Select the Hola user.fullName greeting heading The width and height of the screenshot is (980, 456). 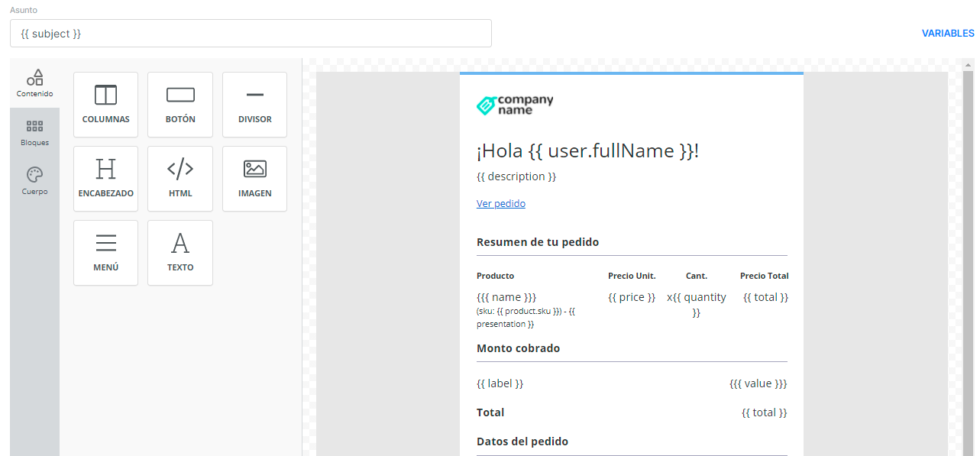pyautogui.click(x=587, y=151)
